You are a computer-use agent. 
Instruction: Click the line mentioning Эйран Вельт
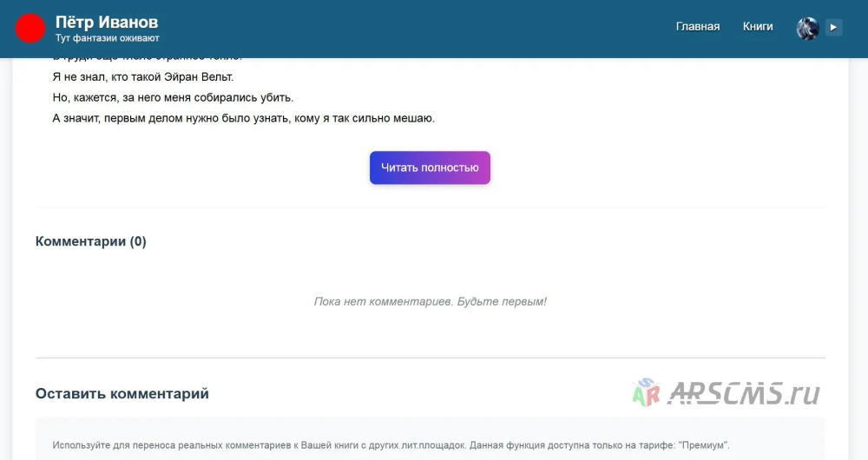tap(143, 77)
